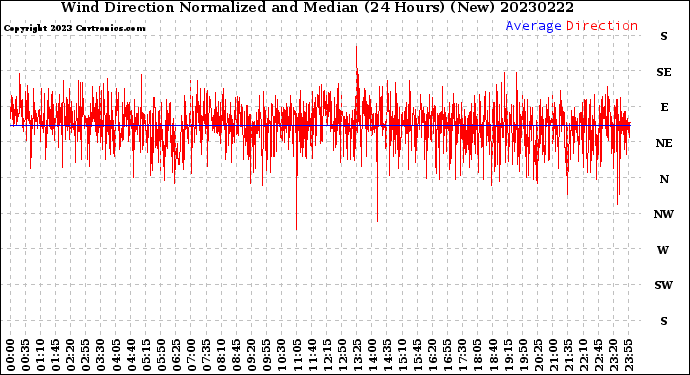This screenshot has width=690, height=375.
Task: Click the "16:55" time axis label
Action: (448, 355)
